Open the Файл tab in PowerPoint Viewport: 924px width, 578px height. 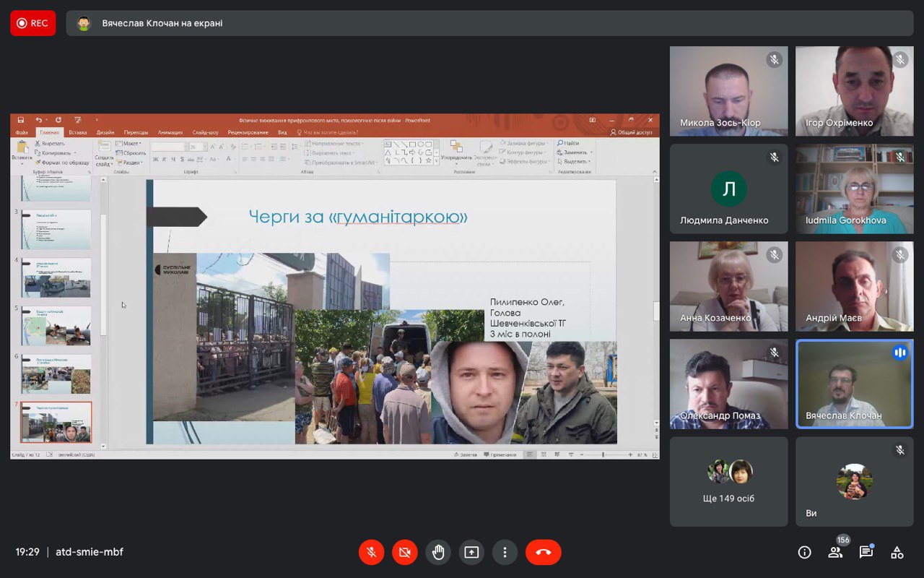[22, 132]
